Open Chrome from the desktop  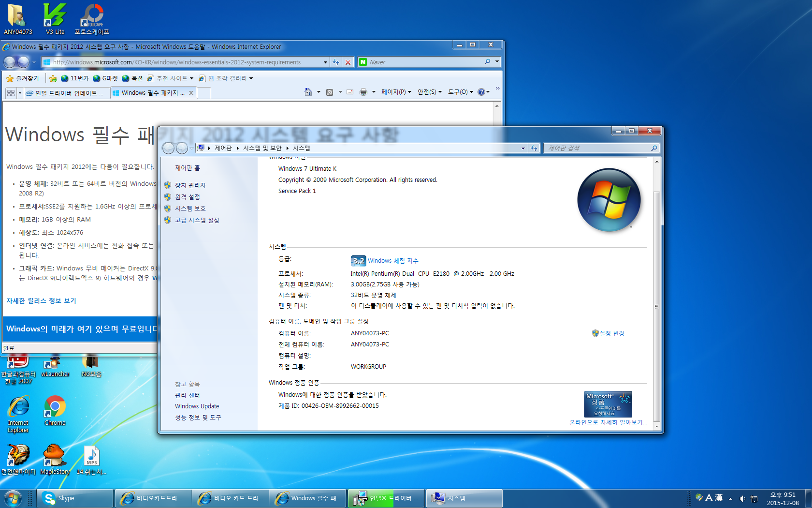(x=55, y=411)
